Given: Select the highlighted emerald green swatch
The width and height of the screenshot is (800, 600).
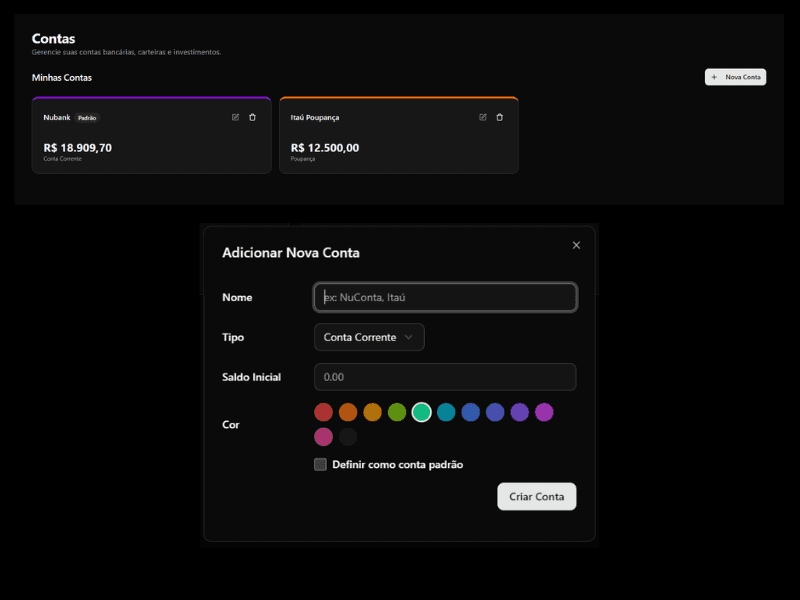Looking at the screenshot, I should (421, 412).
